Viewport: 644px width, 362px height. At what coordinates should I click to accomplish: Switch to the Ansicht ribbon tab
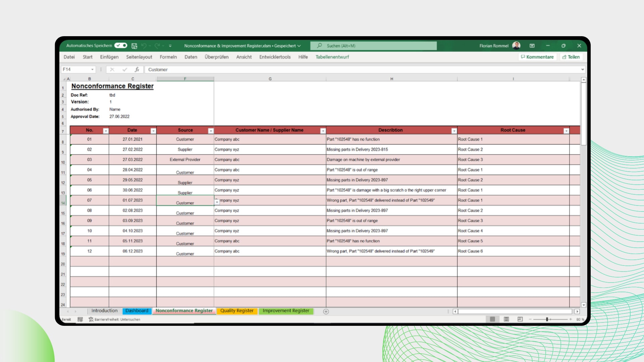point(244,57)
